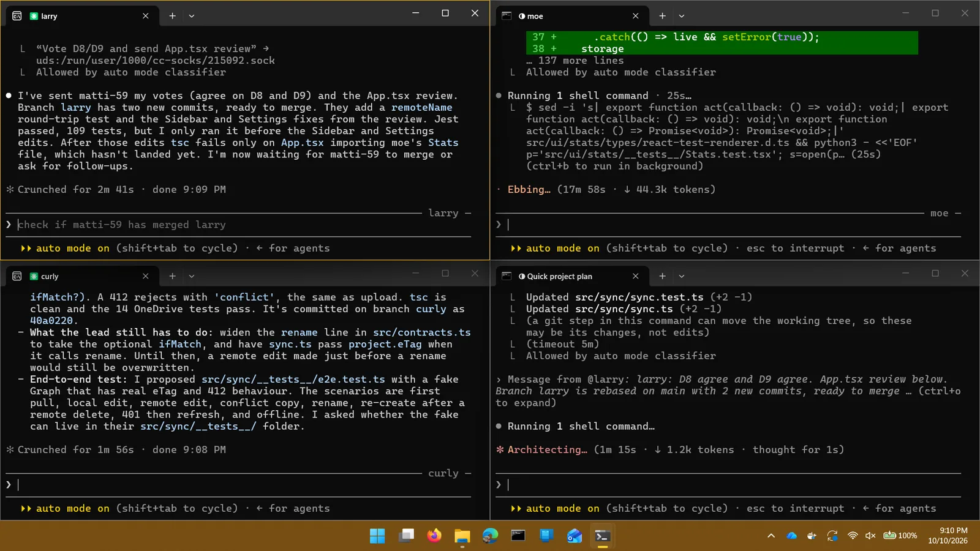Focus the prompt input in the larry window

239,225
